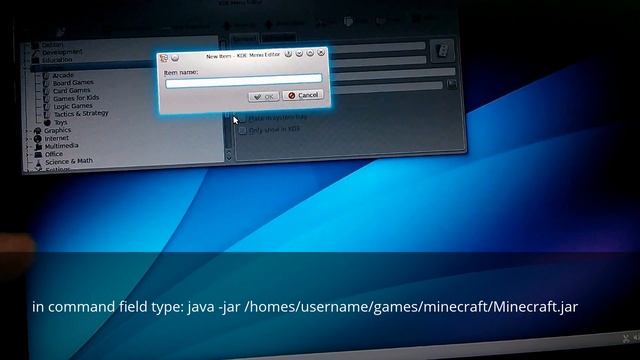Click the dice icon button in Menu Editor
This screenshot has width=640, height=360.
[442, 51]
